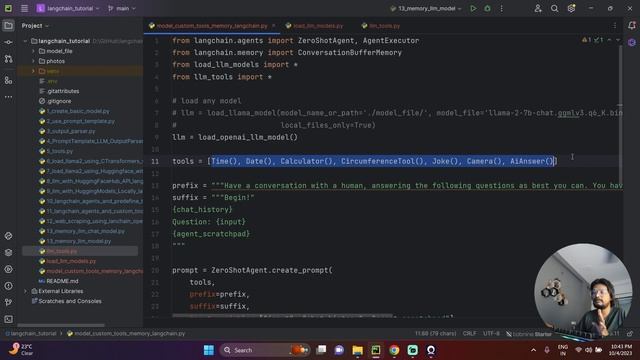Expand the venv folder
This screenshot has width=640, height=360.
[x=33, y=71]
